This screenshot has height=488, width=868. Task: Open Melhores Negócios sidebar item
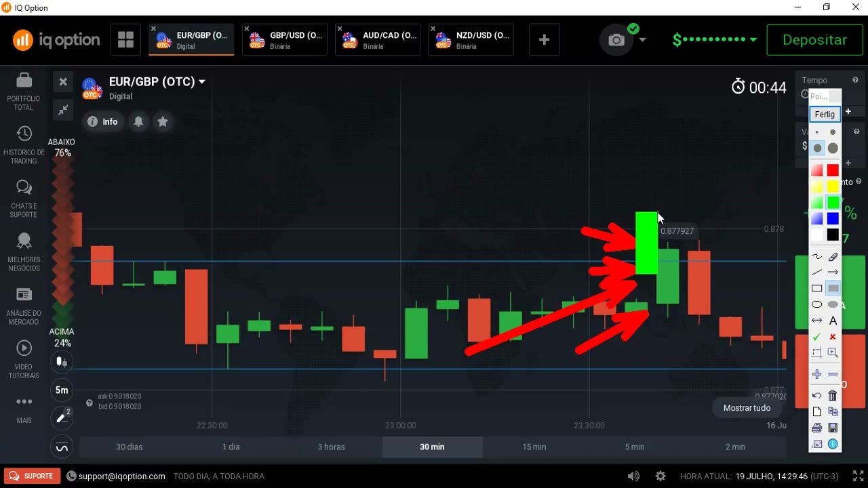pyautogui.click(x=24, y=252)
